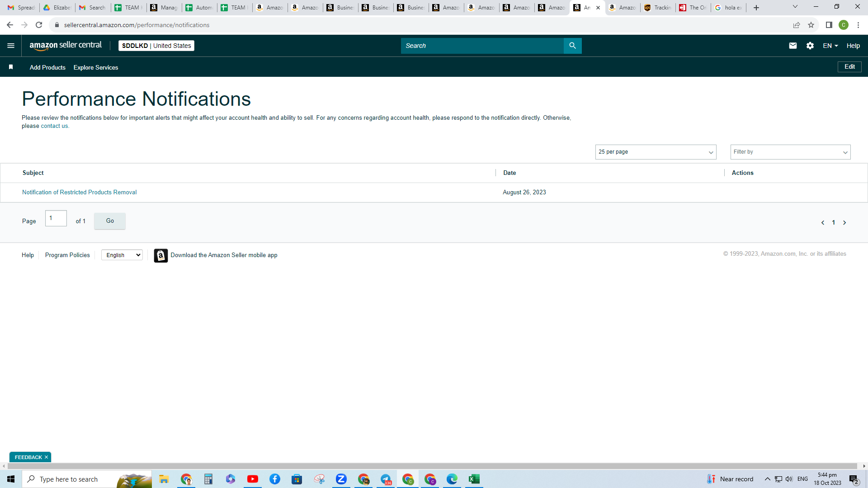Image resolution: width=868 pixels, height=488 pixels.
Task: Open Windows Start menu
Action: click(x=11, y=479)
